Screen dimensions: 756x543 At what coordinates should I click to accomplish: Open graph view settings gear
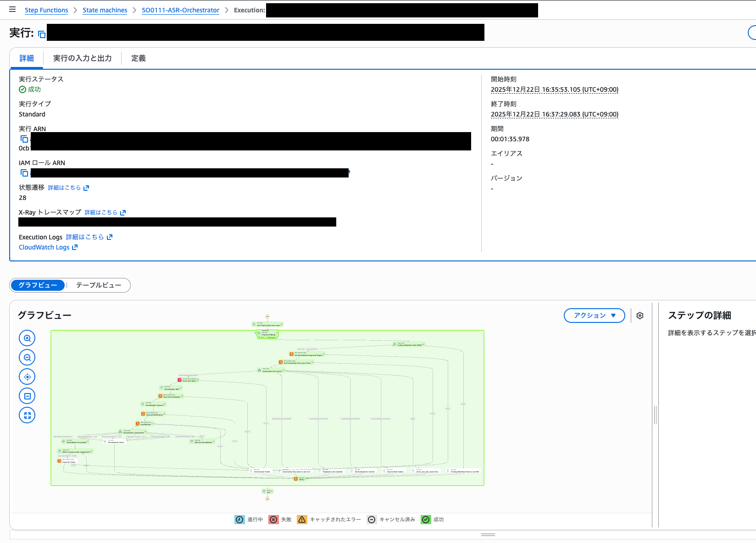coord(640,316)
